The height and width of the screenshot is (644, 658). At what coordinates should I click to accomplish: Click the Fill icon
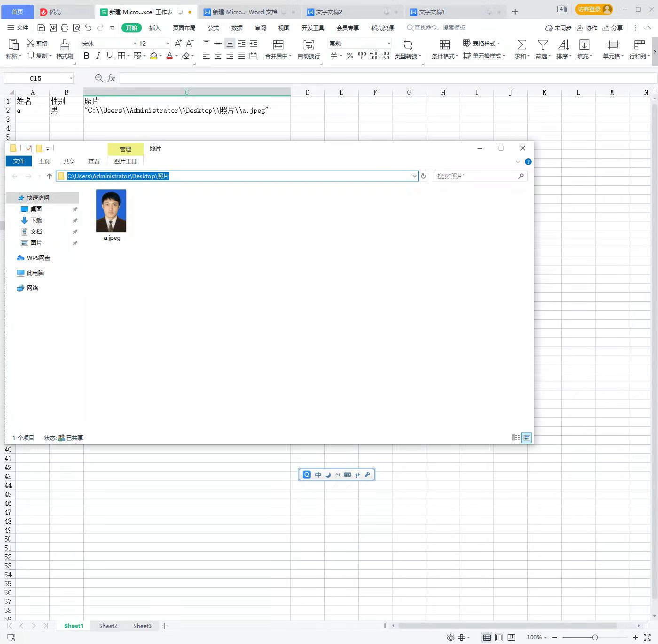(x=584, y=45)
